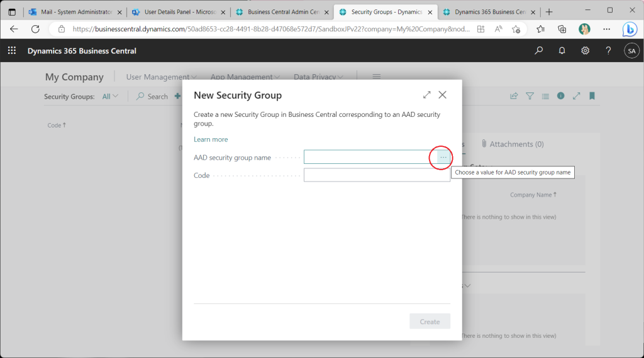View site information lock icon

[x=61, y=29]
